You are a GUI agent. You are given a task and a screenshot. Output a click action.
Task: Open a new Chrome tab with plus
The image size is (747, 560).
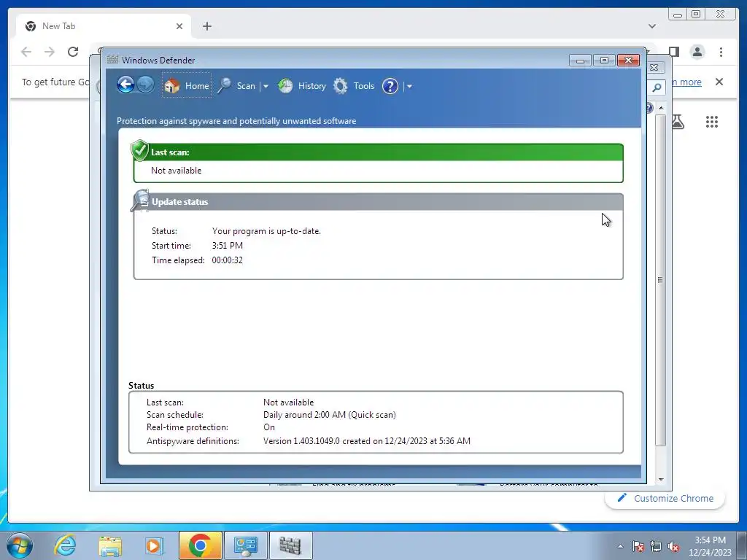(206, 26)
